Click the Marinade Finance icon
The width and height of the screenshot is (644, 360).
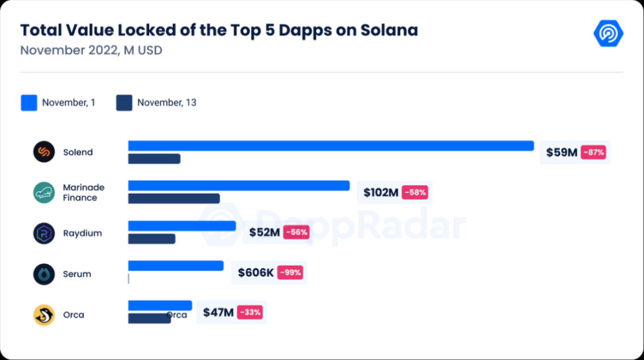(x=44, y=192)
